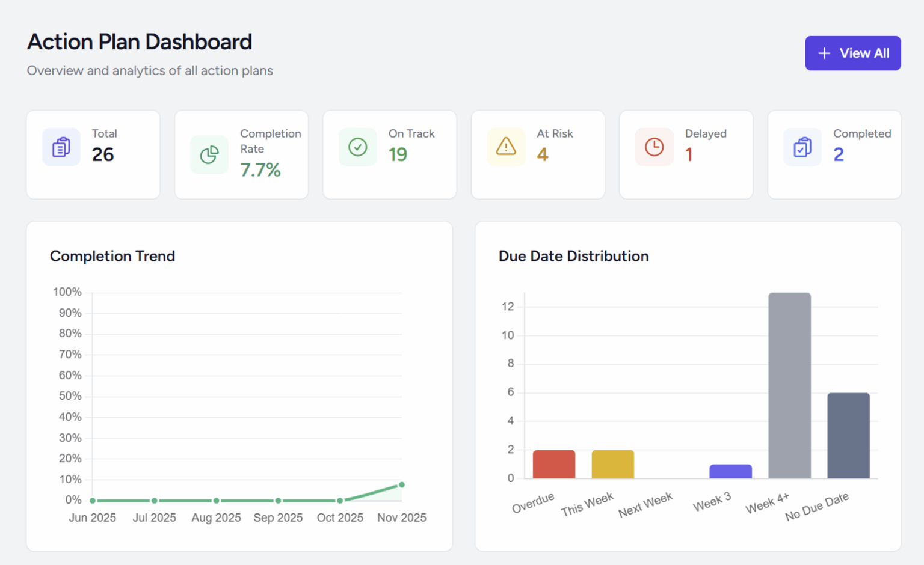
Task: Select the Jun 2025 trend data point
Action: pyautogui.click(x=93, y=501)
